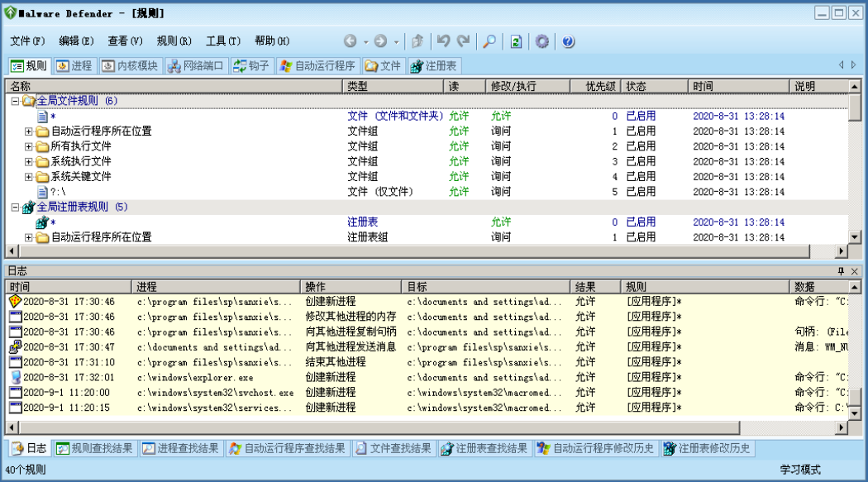Click the undo arrow toolbar icon
868x482 pixels.
[x=444, y=41]
